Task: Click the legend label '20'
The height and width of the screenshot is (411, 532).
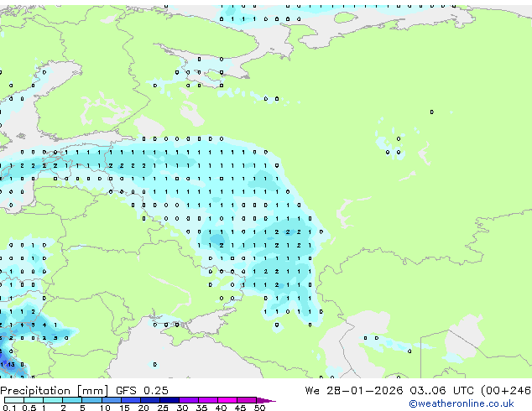Action: pyautogui.click(x=143, y=408)
